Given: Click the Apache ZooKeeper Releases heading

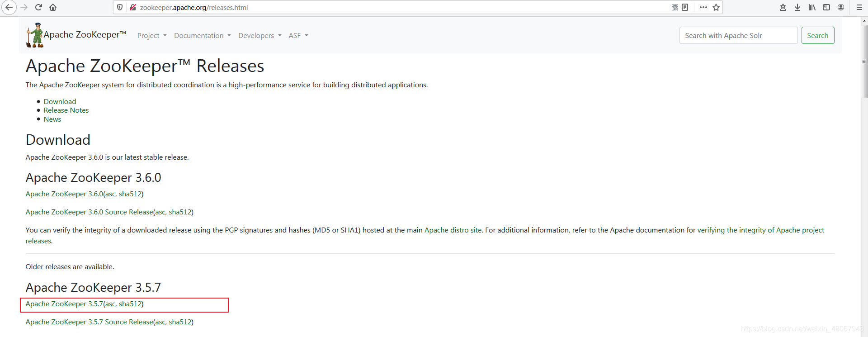Looking at the screenshot, I should (x=145, y=66).
